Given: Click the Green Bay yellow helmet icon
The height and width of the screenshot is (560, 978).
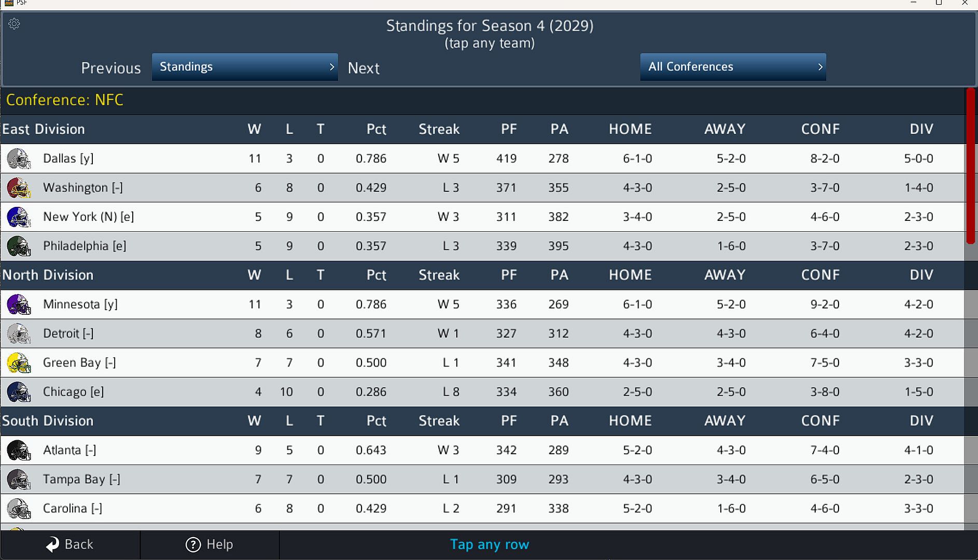Looking at the screenshot, I should tap(19, 363).
